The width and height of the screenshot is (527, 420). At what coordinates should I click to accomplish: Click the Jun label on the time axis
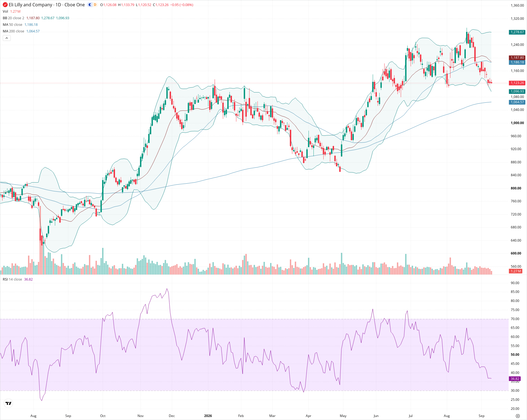point(376,416)
